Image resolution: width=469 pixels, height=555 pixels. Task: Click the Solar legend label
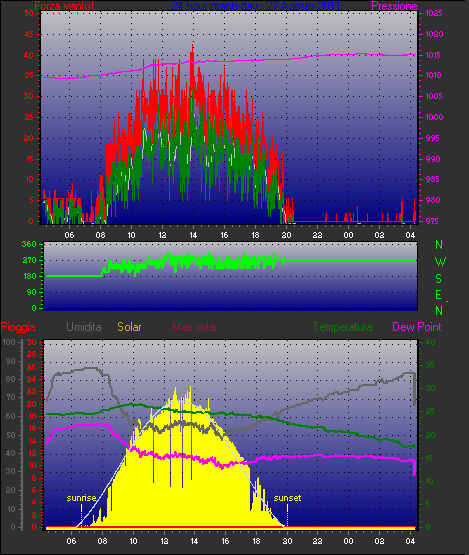(129, 327)
